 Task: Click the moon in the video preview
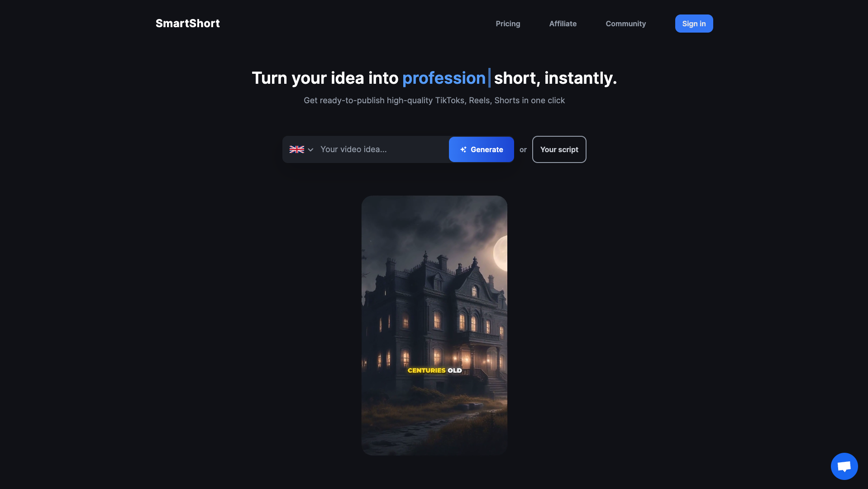pos(501,254)
